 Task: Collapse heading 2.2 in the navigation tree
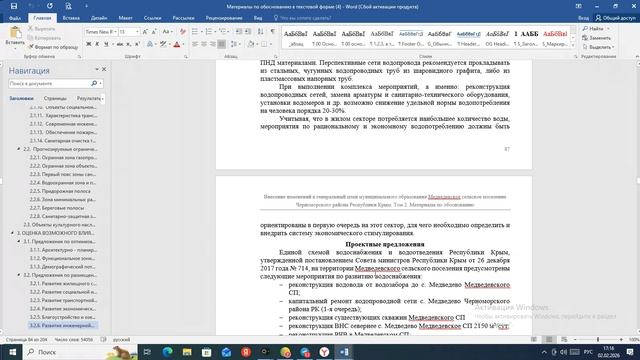coord(19,149)
